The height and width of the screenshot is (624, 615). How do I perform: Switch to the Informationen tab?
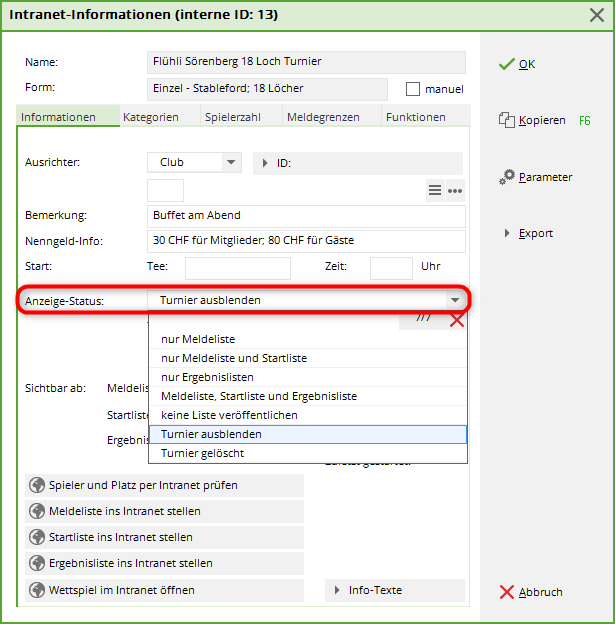coord(68,117)
